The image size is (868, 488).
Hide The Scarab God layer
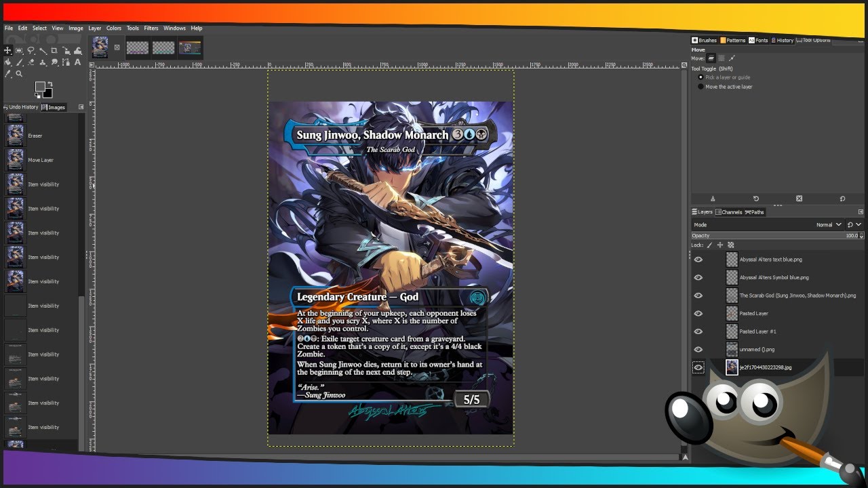tap(698, 296)
